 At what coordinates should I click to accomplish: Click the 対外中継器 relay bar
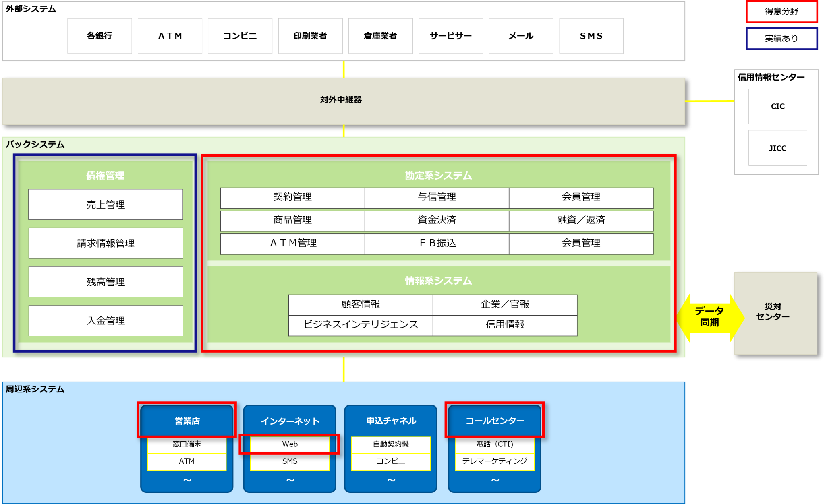pos(341,100)
